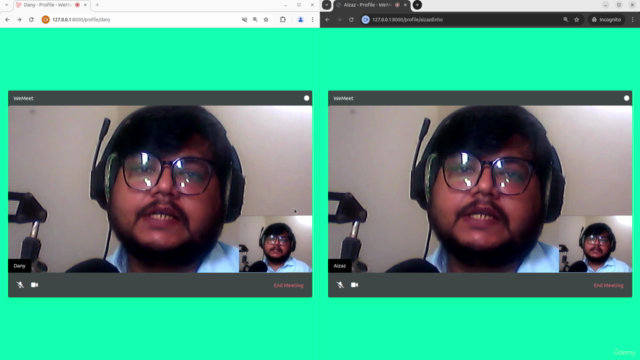Mute microphone in Aizaz's WeMeet window
Viewport: 640px width, 360px height.
340,285
